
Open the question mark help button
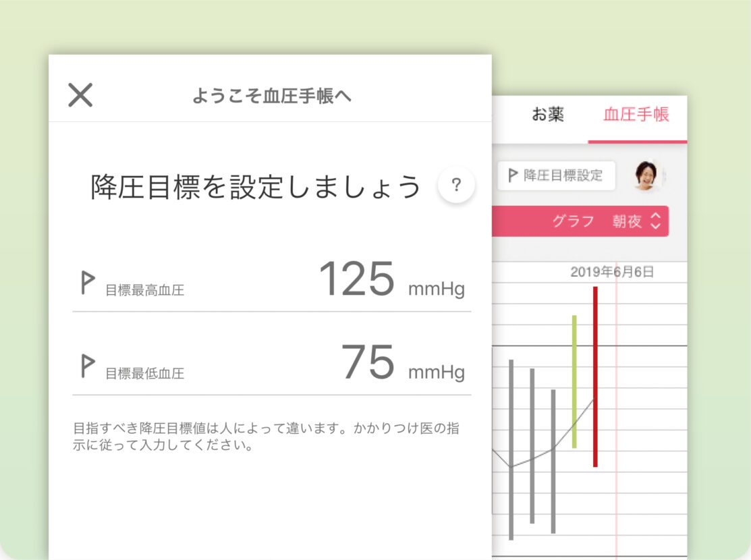click(456, 184)
